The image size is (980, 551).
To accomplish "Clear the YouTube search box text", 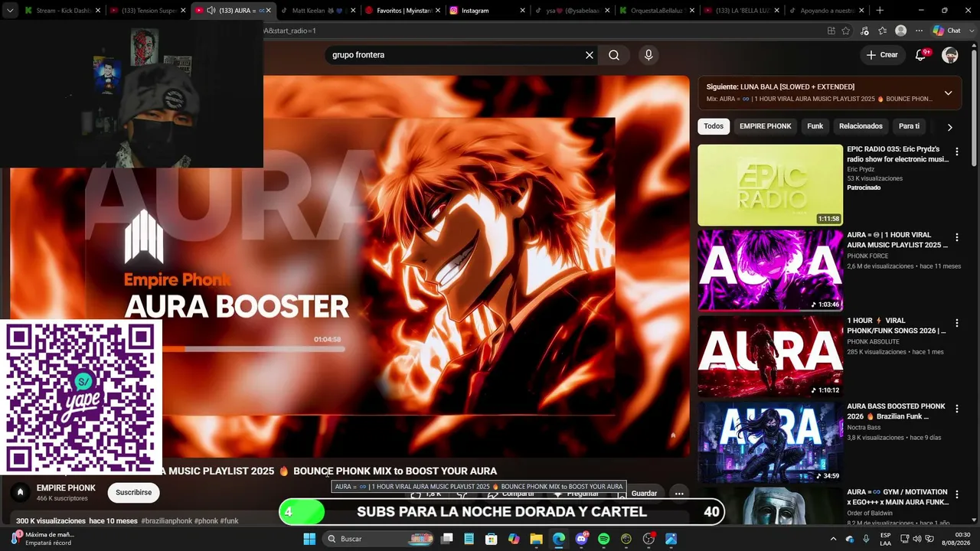I will pyautogui.click(x=590, y=55).
